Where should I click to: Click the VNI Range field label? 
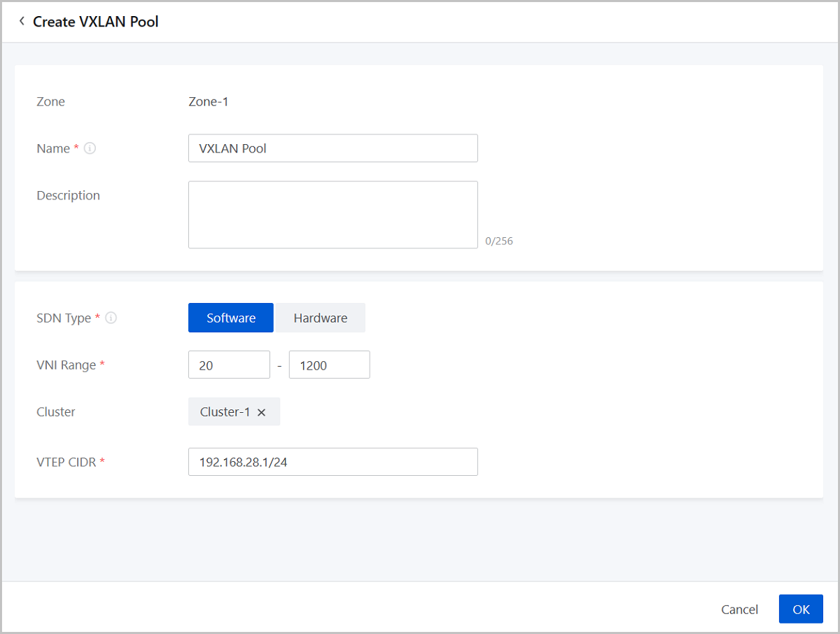click(x=67, y=365)
